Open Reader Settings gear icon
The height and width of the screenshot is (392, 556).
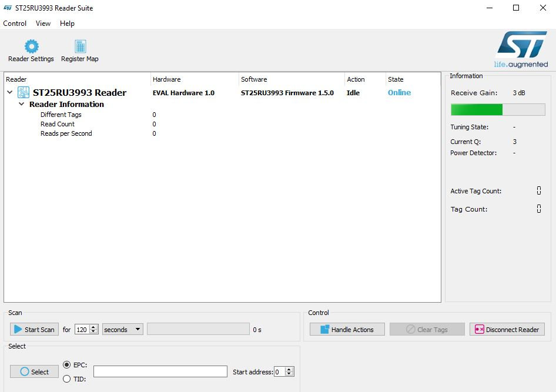click(31, 46)
